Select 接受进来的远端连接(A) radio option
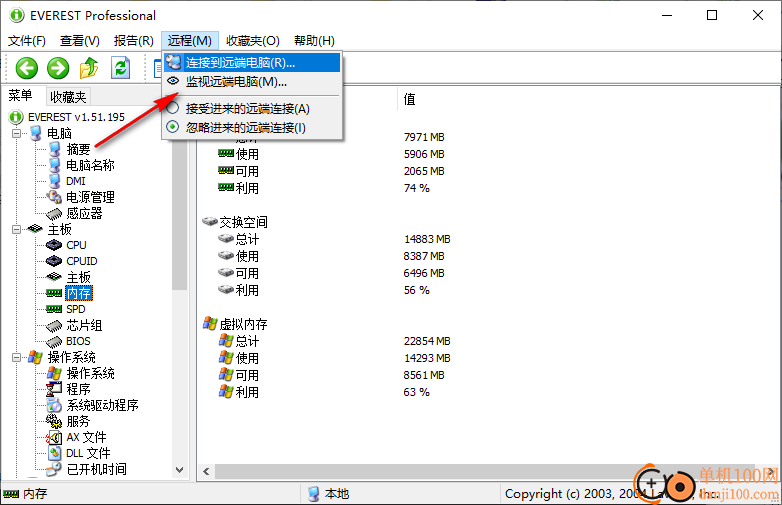782x505 pixels. coord(173,108)
